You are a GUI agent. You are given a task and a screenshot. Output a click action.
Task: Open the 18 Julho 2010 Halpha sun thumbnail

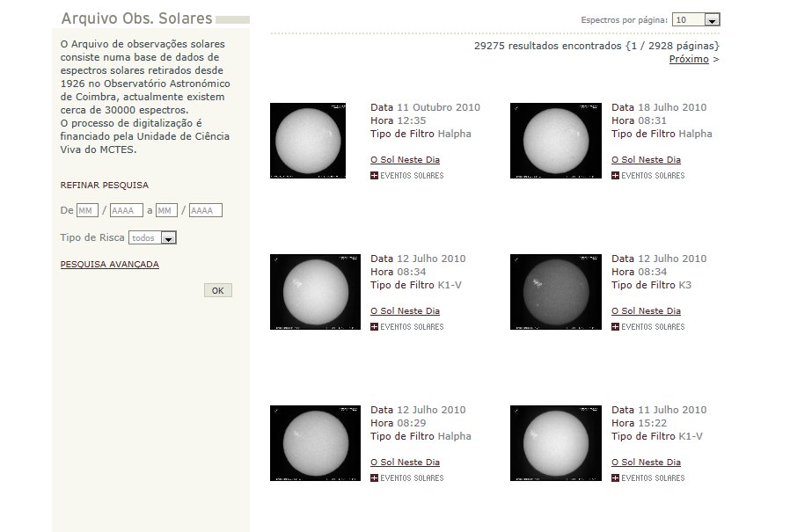[x=555, y=141]
